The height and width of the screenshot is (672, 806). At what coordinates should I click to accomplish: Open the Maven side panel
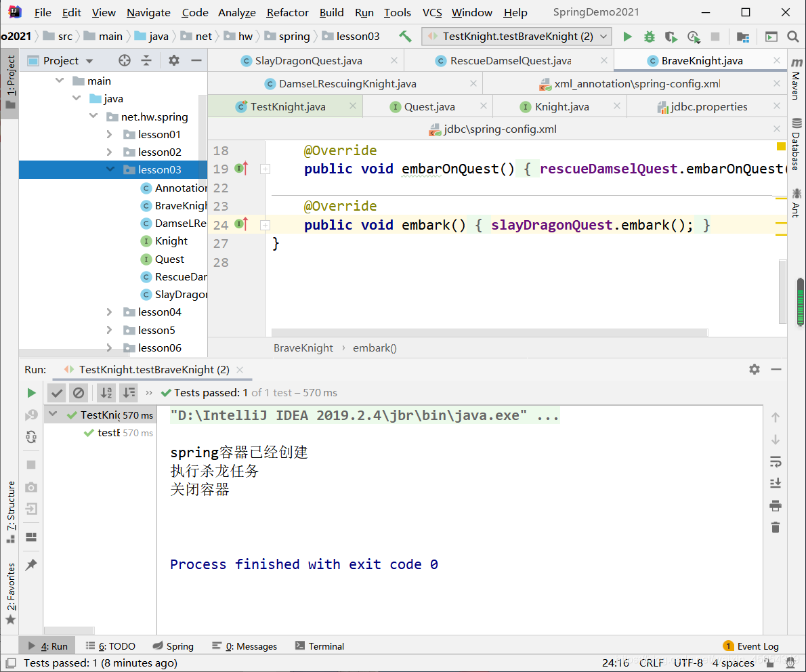pyautogui.click(x=797, y=78)
